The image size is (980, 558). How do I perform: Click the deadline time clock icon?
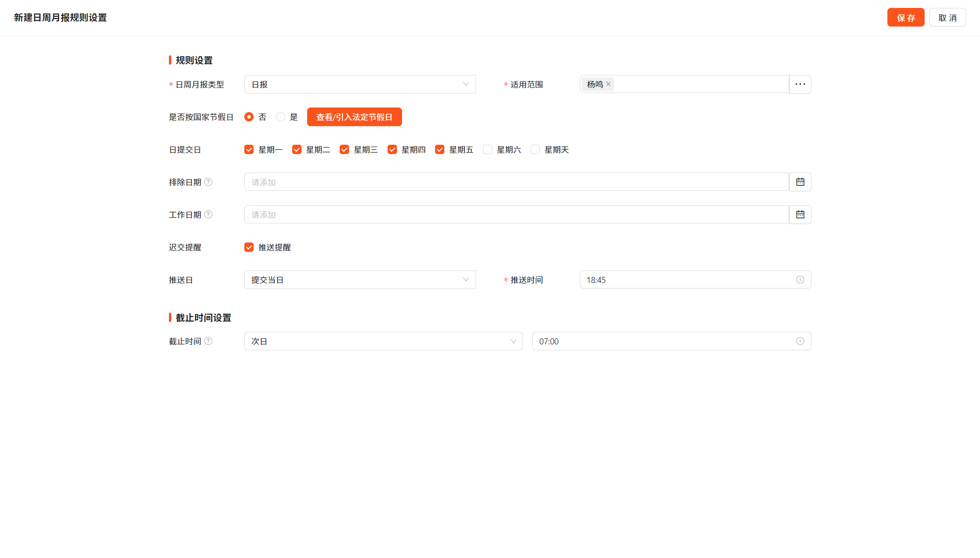pyautogui.click(x=800, y=341)
